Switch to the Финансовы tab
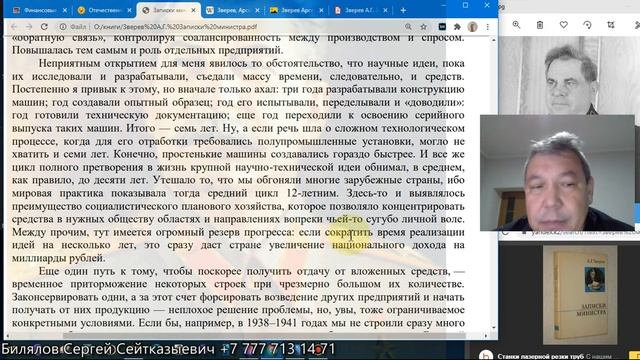This screenshot has width=640, height=360. [39, 11]
